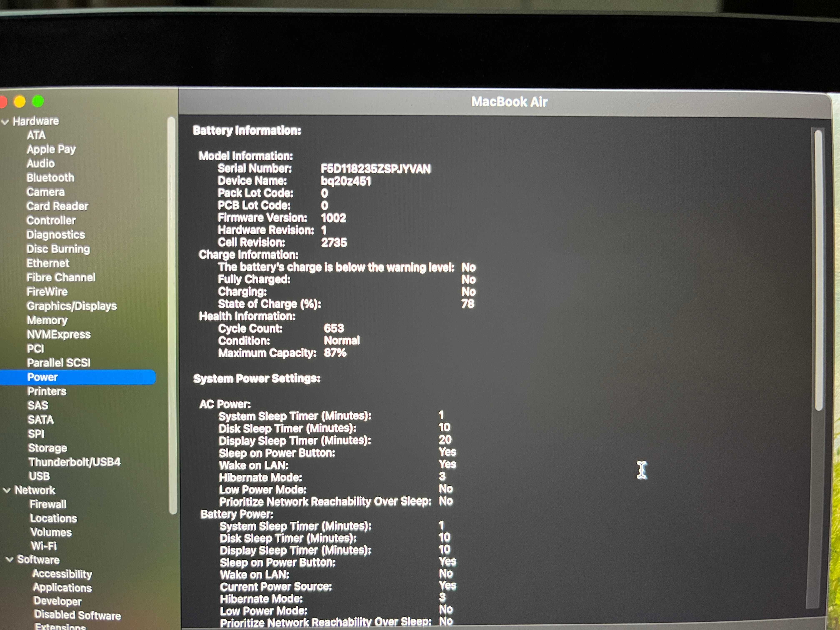Open Locations under Network
840x630 pixels.
point(54,518)
